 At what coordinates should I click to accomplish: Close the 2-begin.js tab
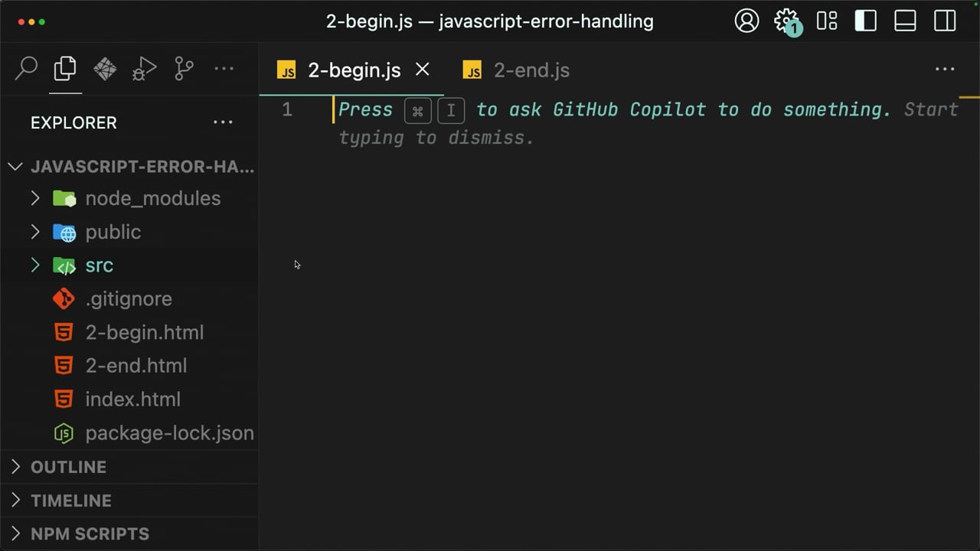423,70
